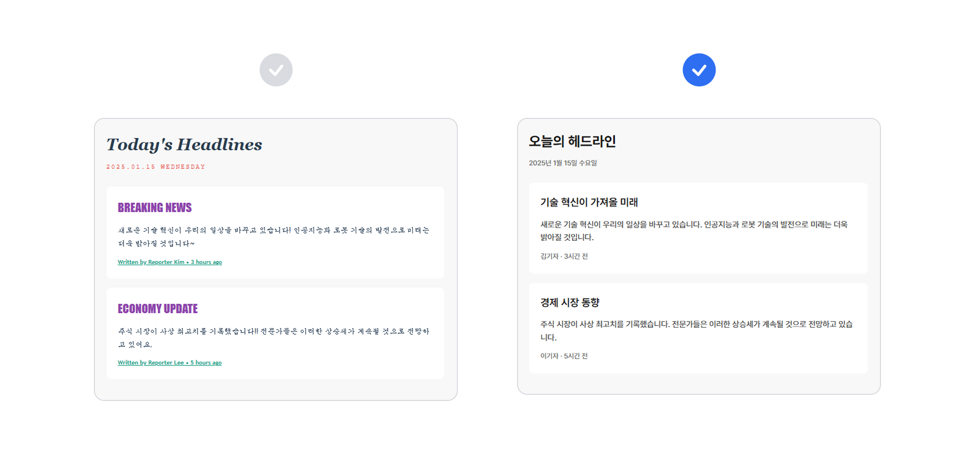Open the ECONOMY UPDATE heading
This screenshot has height=452, width=980.
click(x=158, y=309)
